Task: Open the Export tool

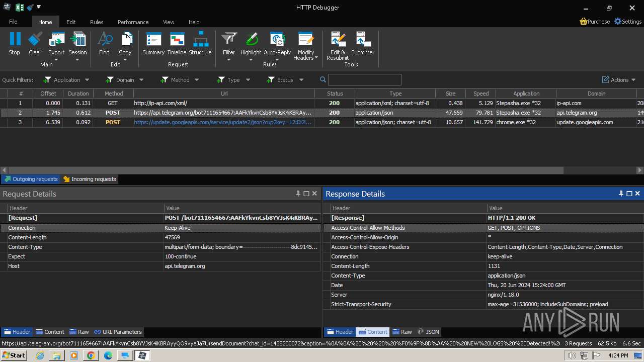Action: pyautogui.click(x=56, y=39)
